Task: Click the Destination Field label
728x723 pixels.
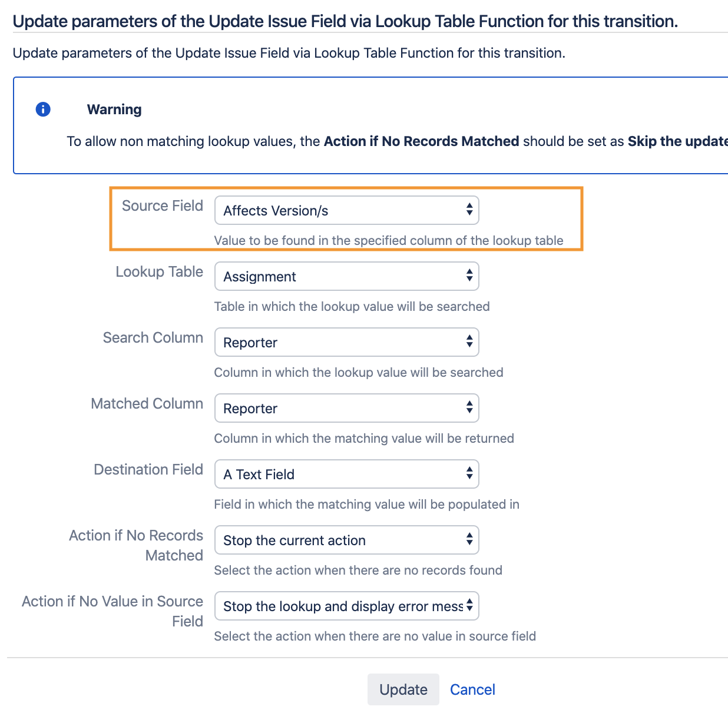Action: 148,470
